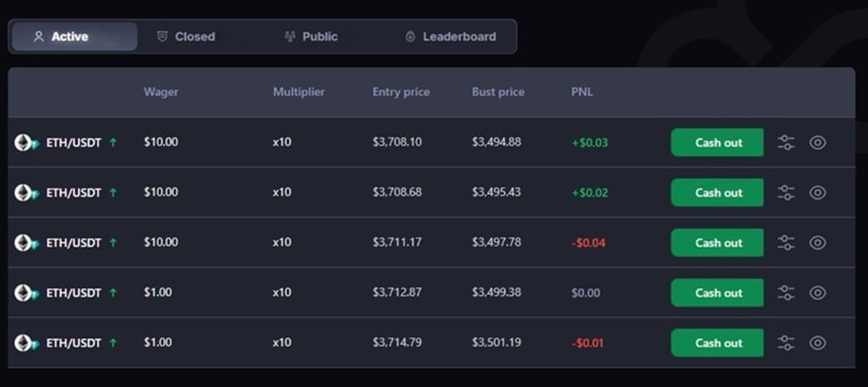Toggle eye visibility for the $3,711.17 entry position
Image resolution: width=868 pixels, height=387 pixels.
coord(817,242)
